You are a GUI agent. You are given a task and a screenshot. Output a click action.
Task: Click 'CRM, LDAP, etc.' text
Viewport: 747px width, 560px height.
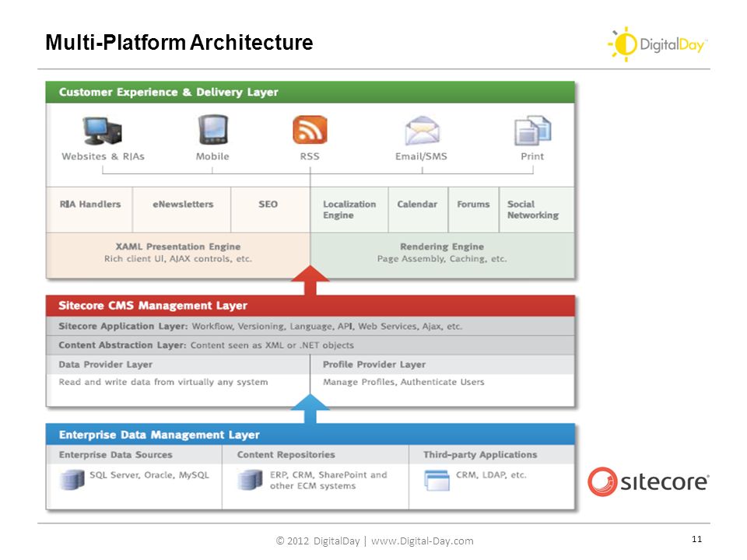pyautogui.click(x=491, y=475)
